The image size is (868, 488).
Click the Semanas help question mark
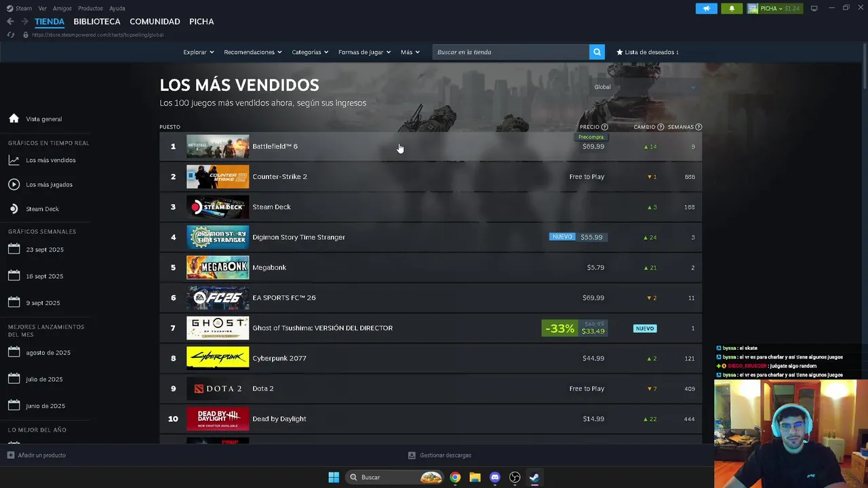pos(698,127)
